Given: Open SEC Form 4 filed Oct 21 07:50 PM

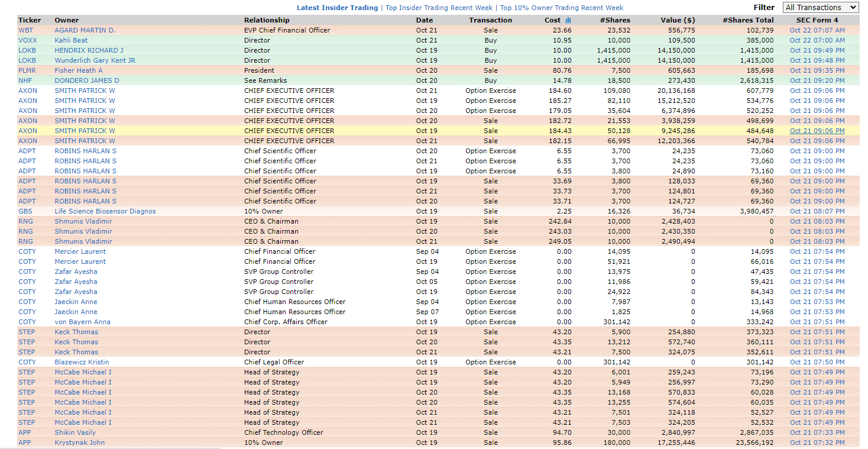Looking at the screenshot, I should tap(817, 362).
